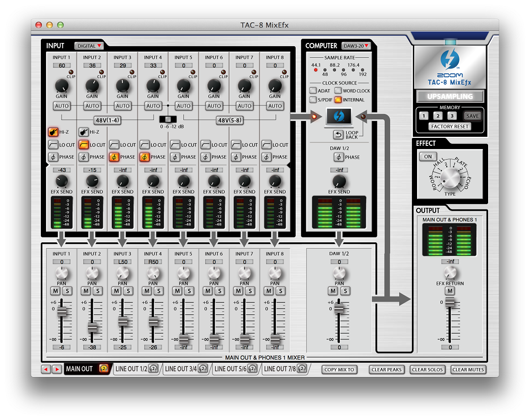The width and height of the screenshot is (530, 420).
Task: Toggle Phase invert icon on Input 4
Action: [145, 157]
